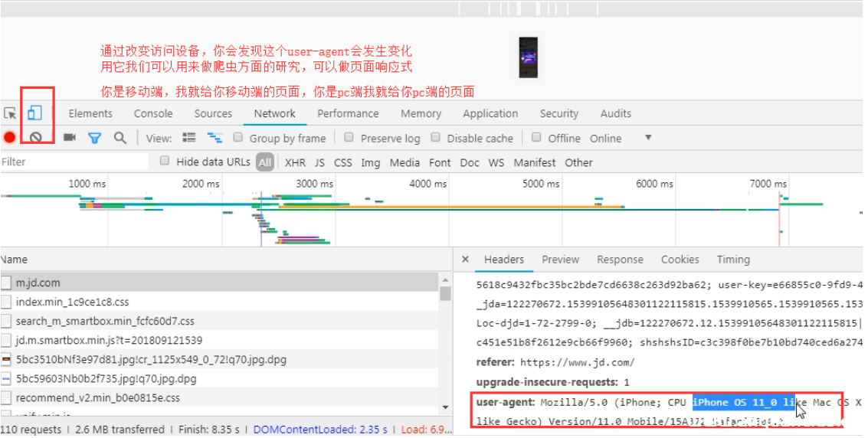Select search_m_smartbox.min_fcfc60d7.css request
This screenshot has height=438, width=868.
(x=220, y=322)
